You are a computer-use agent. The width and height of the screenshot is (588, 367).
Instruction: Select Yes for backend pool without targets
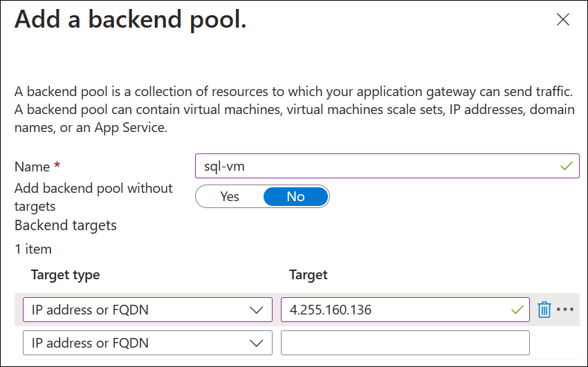pyautogui.click(x=230, y=197)
